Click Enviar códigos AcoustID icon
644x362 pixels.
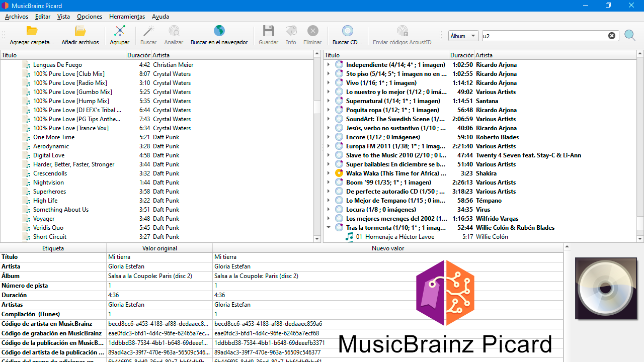point(402,31)
